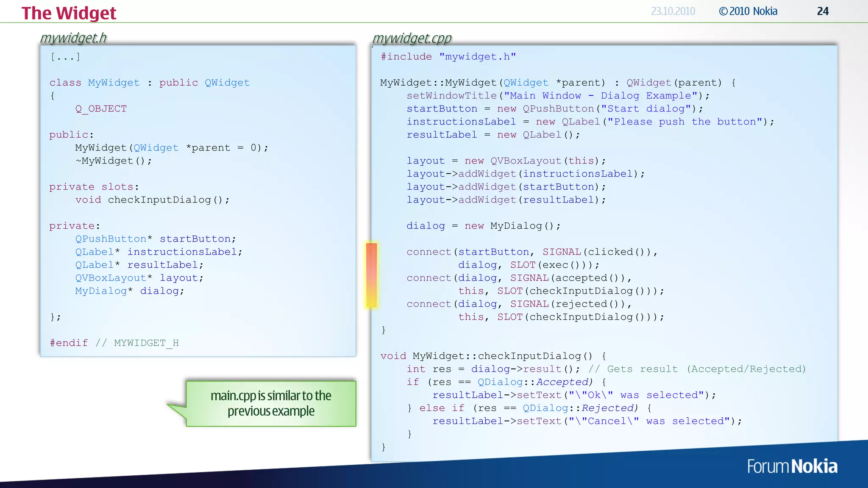The width and height of the screenshot is (868, 488).
Task: Click the mywidget.h file heading
Action: click(73, 38)
